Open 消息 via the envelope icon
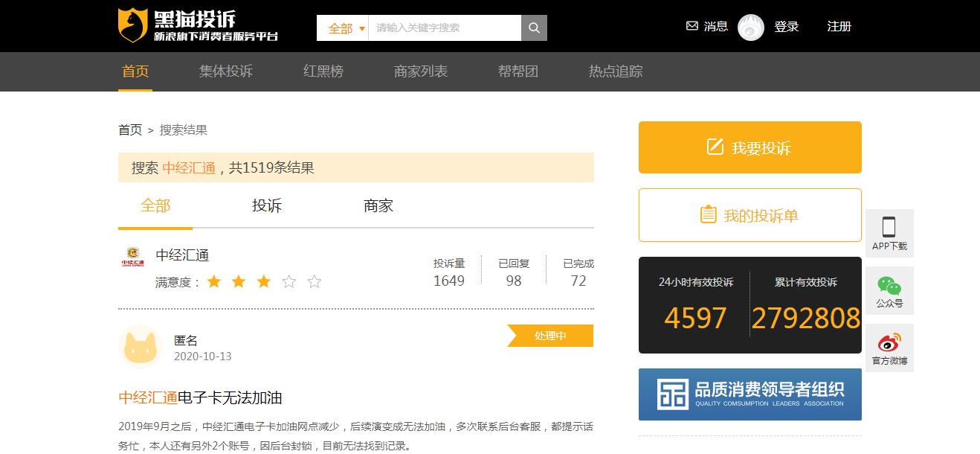Viewport: 980px width, 454px height. tap(691, 26)
